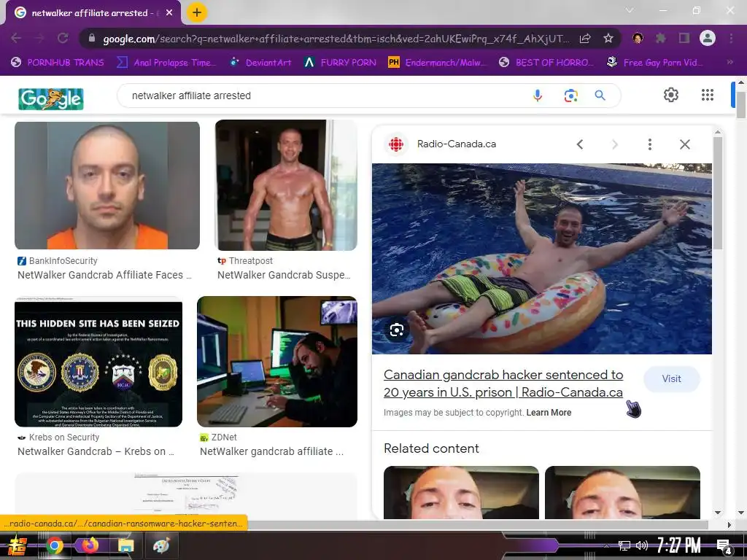
Task: Click the Google doodle logo
Action: [x=51, y=98]
